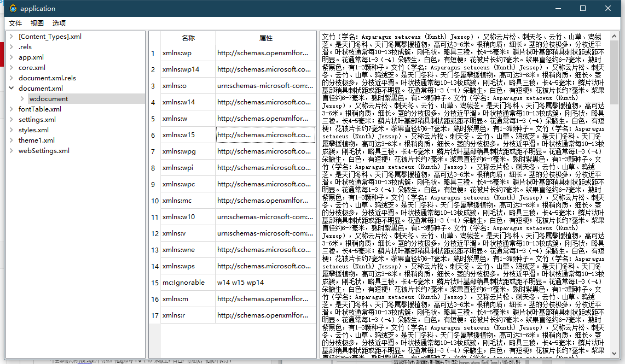Click the application icon in the title bar

tap(13, 8)
